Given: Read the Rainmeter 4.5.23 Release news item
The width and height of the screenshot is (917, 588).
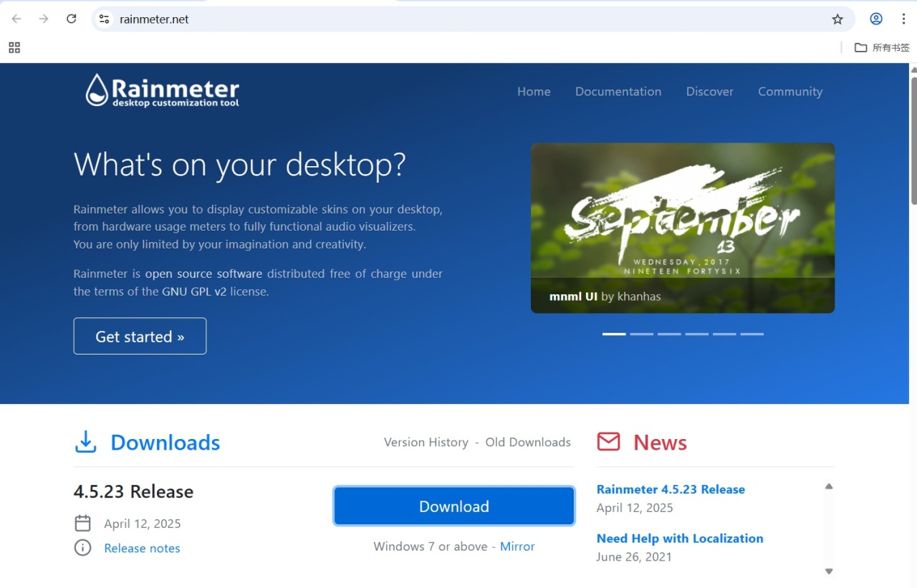Looking at the screenshot, I should [671, 489].
